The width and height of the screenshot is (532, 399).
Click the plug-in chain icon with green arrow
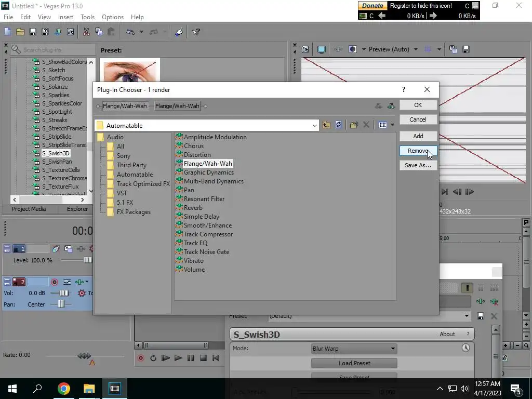[391, 106]
